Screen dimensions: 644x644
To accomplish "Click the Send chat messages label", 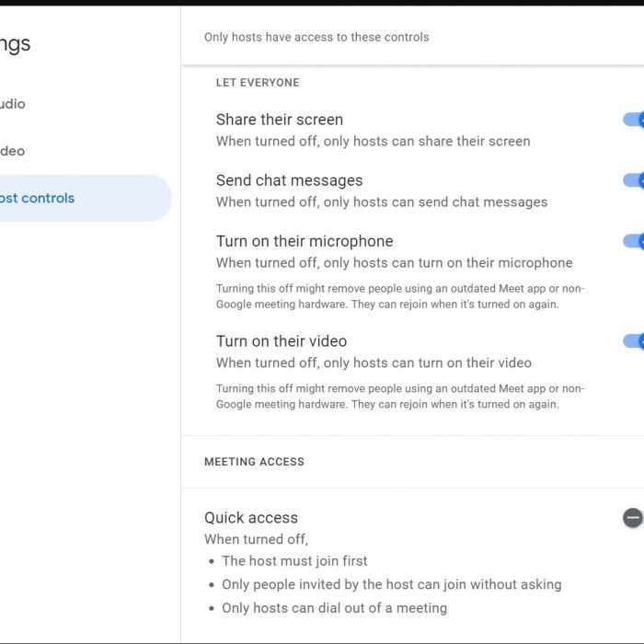I will [290, 180].
